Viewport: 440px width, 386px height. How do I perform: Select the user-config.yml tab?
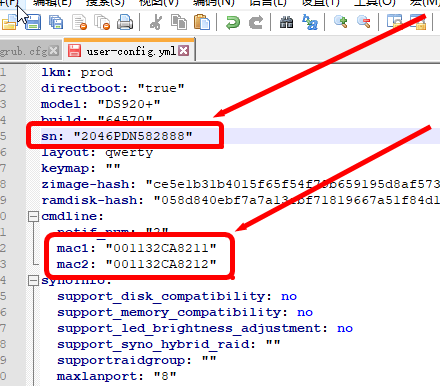[131, 51]
